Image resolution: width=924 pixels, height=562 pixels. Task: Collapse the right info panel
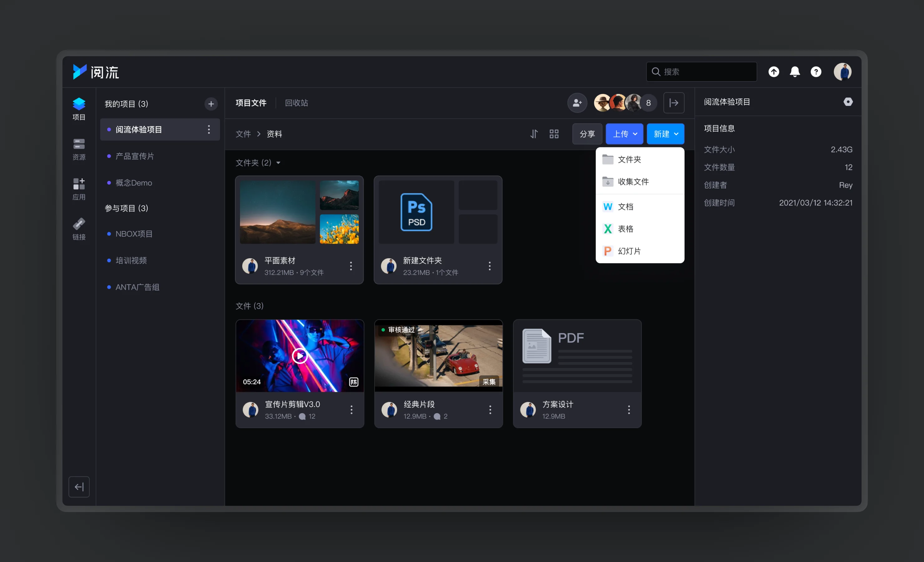point(674,103)
